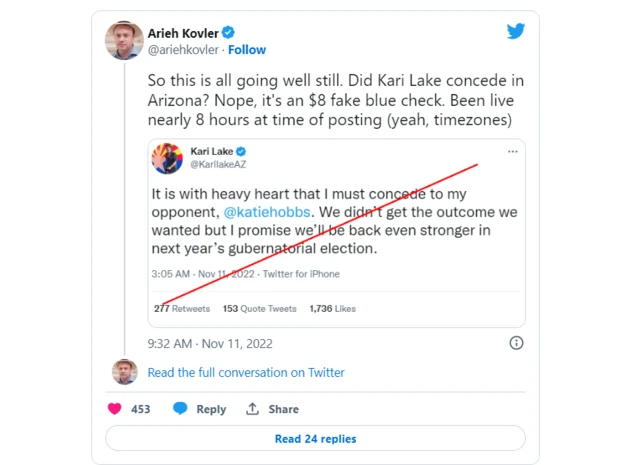
Task: Follow @ariehkovler via the Follow link
Action: [x=247, y=49]
